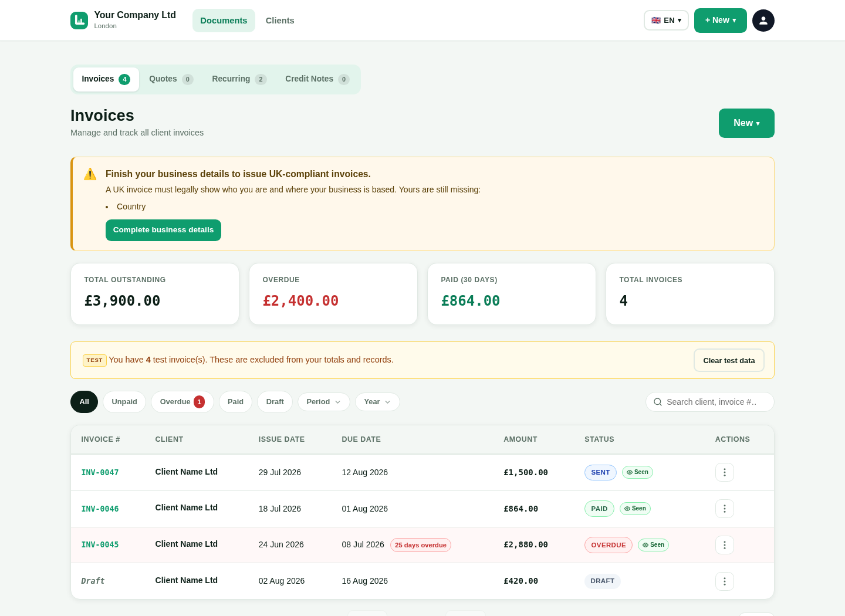Click the Invoice # column header
This screenshot has height=616, width=845.
tap(101, 439)
